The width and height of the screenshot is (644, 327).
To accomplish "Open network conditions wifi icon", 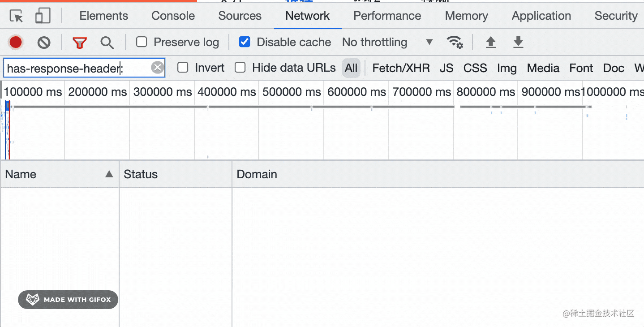I will coord(455,43).
